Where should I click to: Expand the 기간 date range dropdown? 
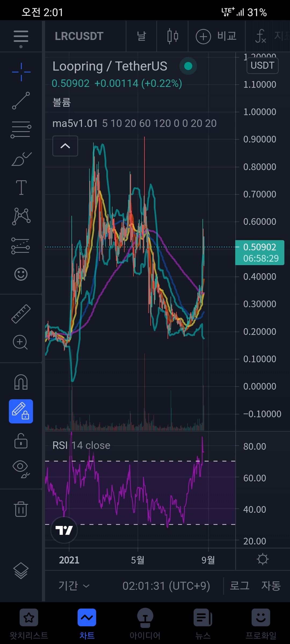[74, 586]
